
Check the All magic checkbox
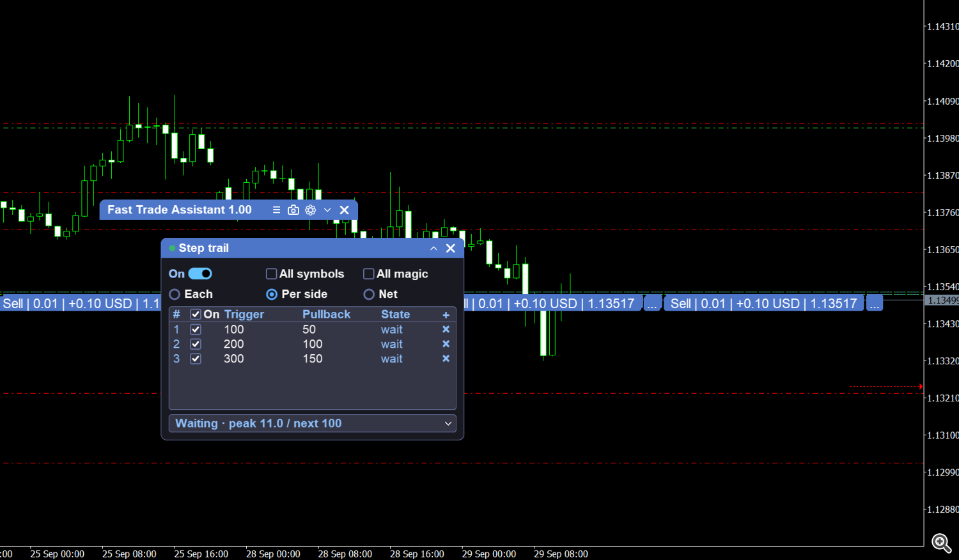[369, 274]
